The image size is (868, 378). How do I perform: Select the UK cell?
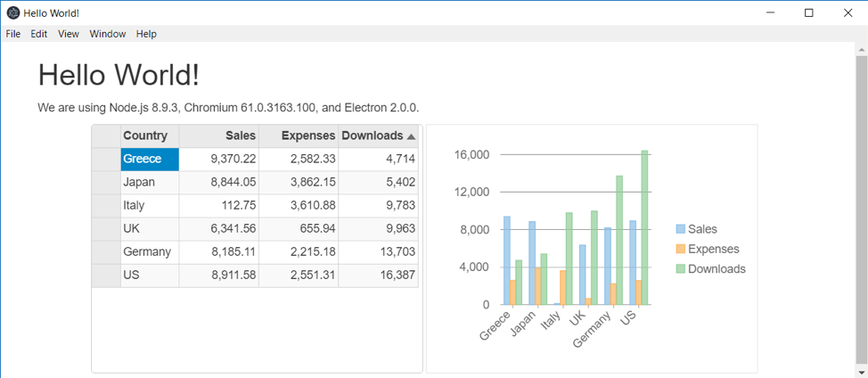tap(150, 229)
